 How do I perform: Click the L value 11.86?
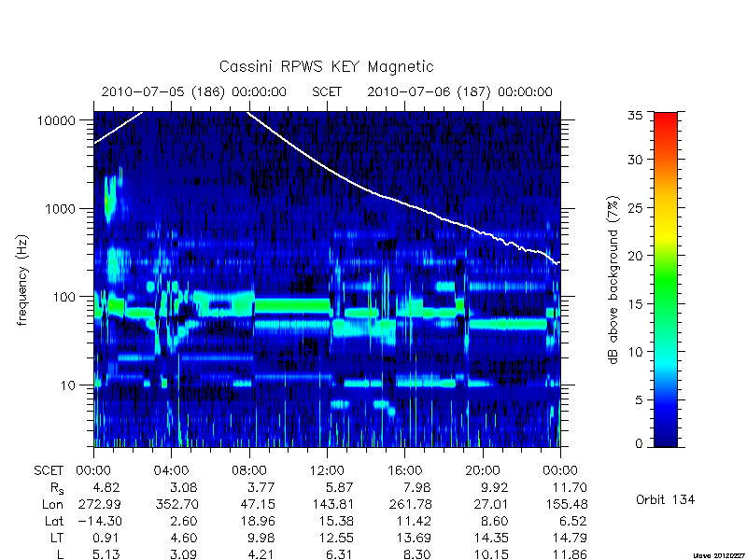tap(570, 553)
